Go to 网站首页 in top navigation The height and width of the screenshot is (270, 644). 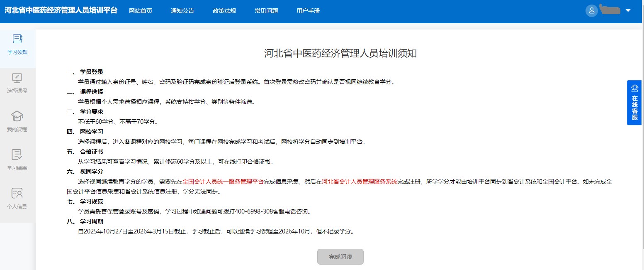point(141,11)
